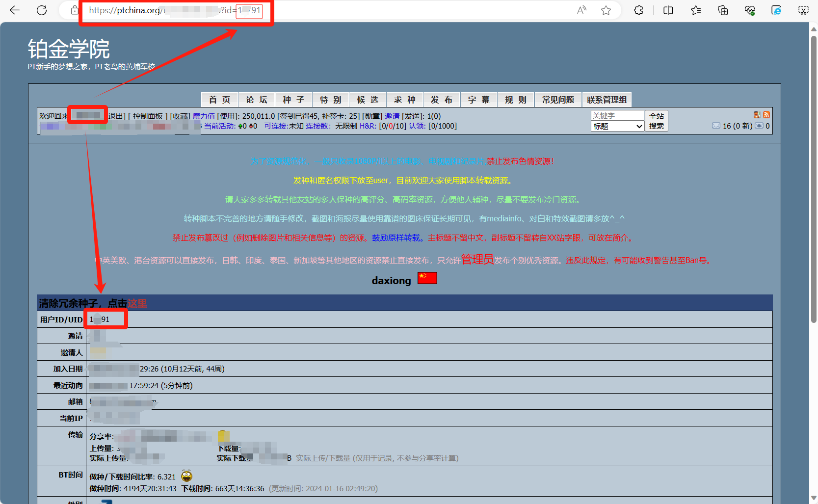Click the 控制面板 link
Image resolution: width=818 pixels, height=504 pixels.
pos(148,116)
